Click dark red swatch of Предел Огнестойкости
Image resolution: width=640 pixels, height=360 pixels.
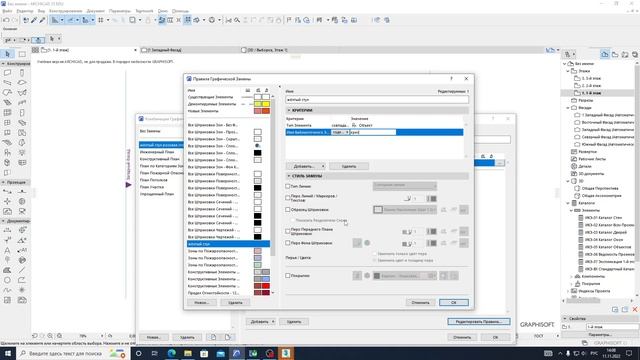[266, 293]
